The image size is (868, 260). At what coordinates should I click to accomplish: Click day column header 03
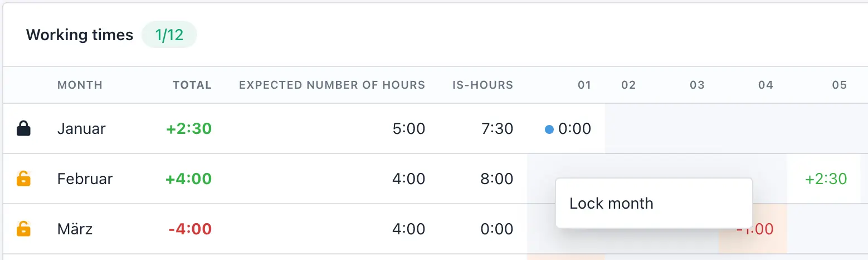tap(697, 85)
